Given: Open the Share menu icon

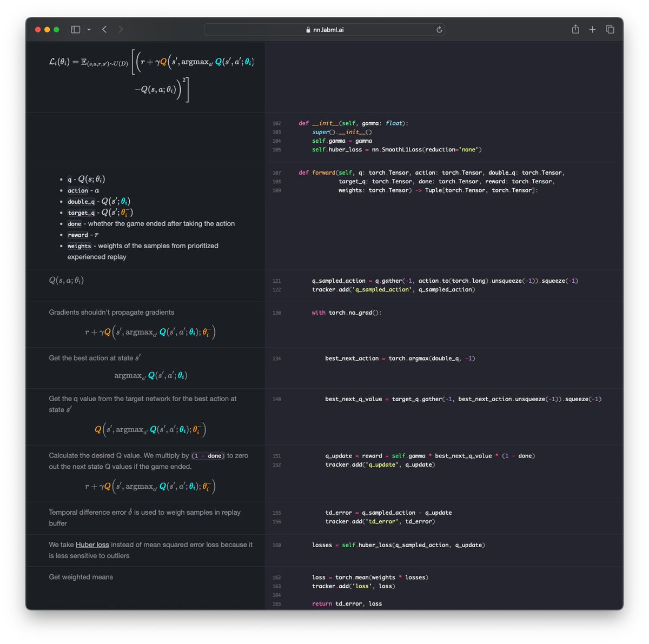Looking at the screenshot, I should (575, 29).
